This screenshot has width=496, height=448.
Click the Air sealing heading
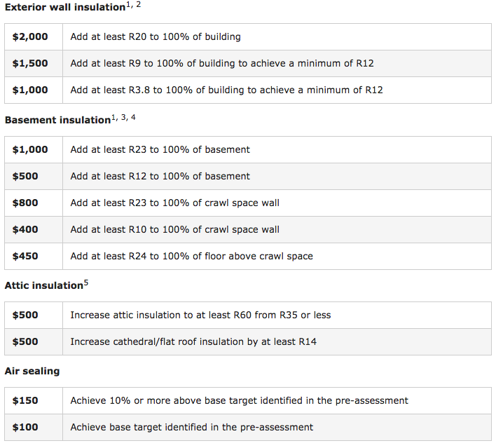point(32,371)
